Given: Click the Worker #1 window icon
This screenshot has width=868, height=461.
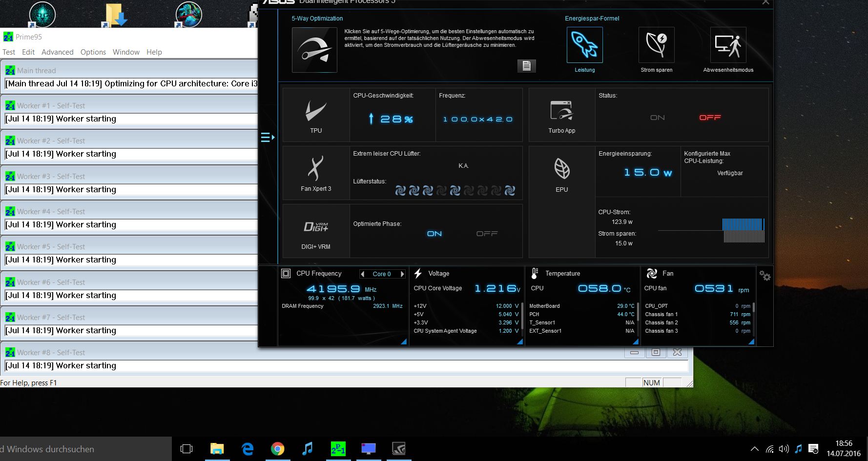Looking at the screenshot, I should point(10,105).
